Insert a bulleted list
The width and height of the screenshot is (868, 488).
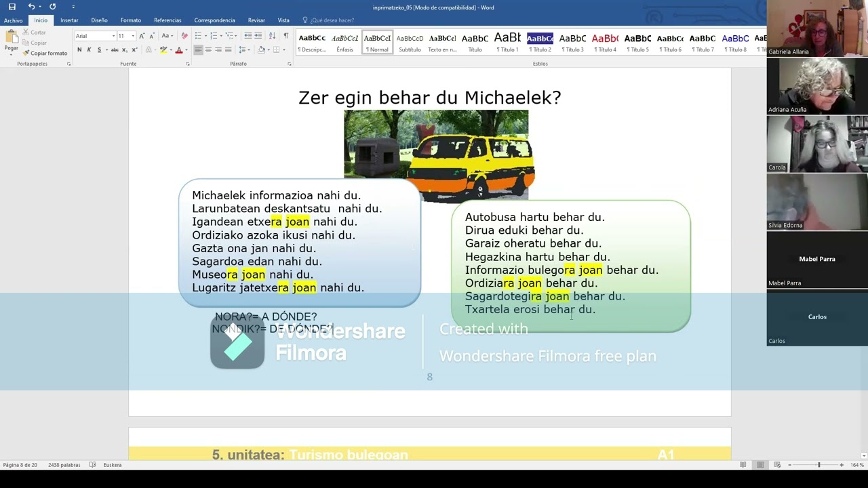pos(198,36)
